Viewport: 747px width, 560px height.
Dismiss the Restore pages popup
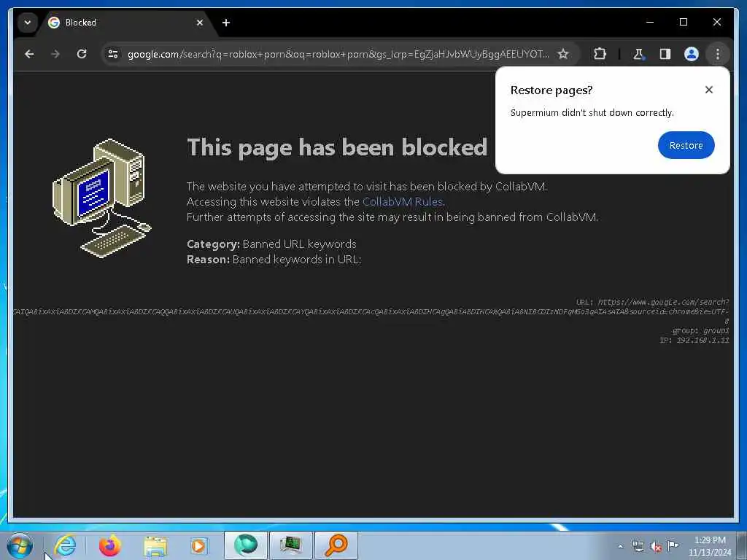[709, 90]
